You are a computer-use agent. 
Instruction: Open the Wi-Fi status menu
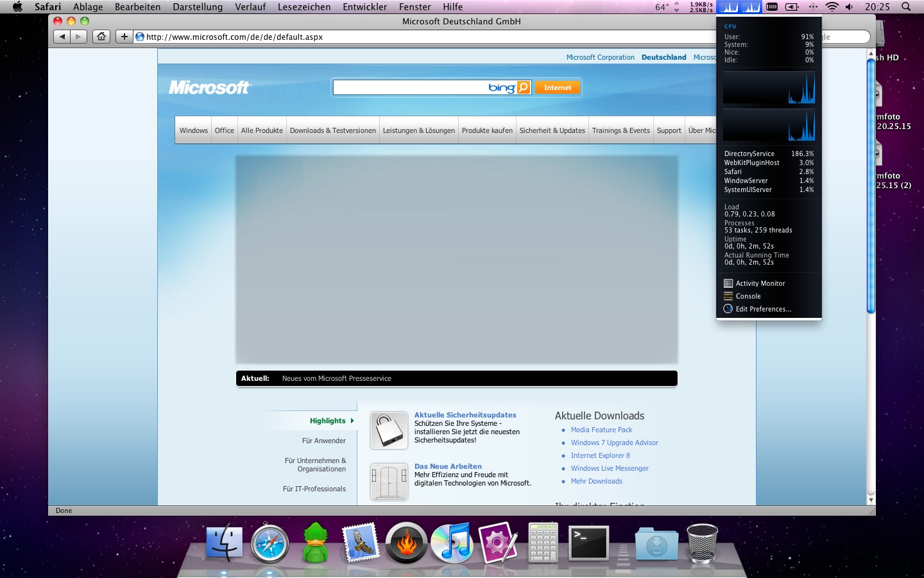click(832, 6)
